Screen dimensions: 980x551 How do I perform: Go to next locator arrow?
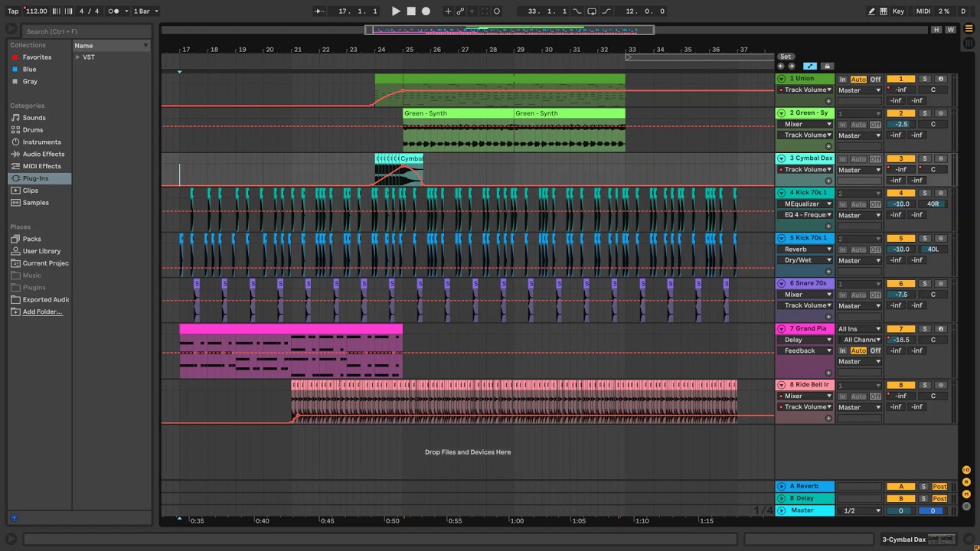[792, 67]
